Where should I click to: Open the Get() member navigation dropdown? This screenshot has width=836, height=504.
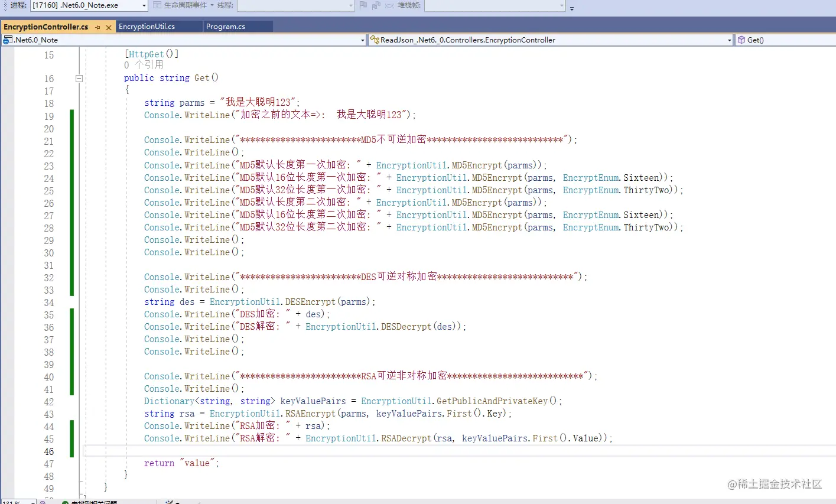[786, 40]
